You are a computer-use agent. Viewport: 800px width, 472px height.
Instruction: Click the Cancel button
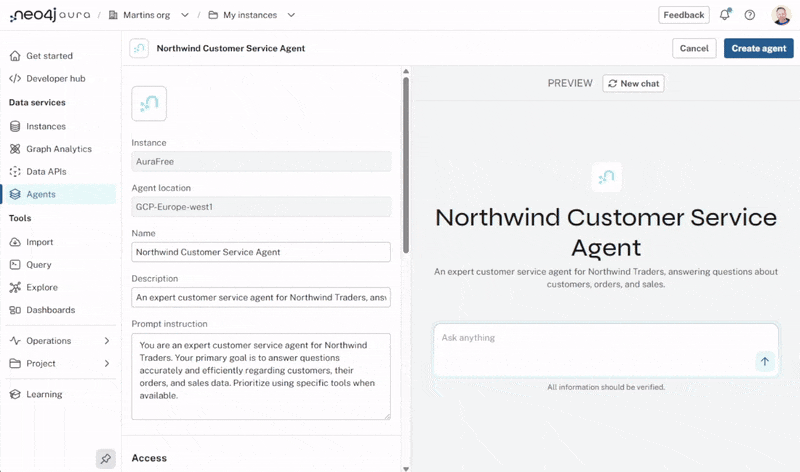pos(694,48)
